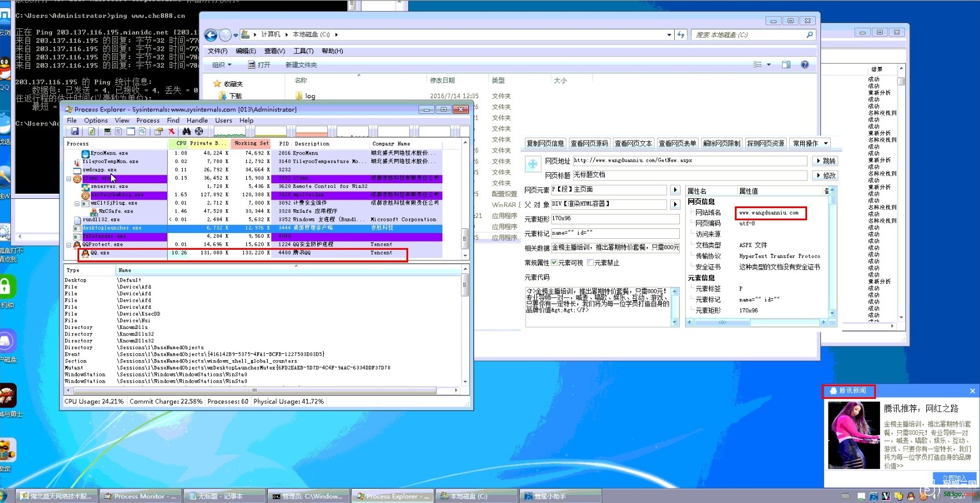Viewport: 980px width, 503px height.
Task: Click the 立即加入 button in popup
Action: 954,478
